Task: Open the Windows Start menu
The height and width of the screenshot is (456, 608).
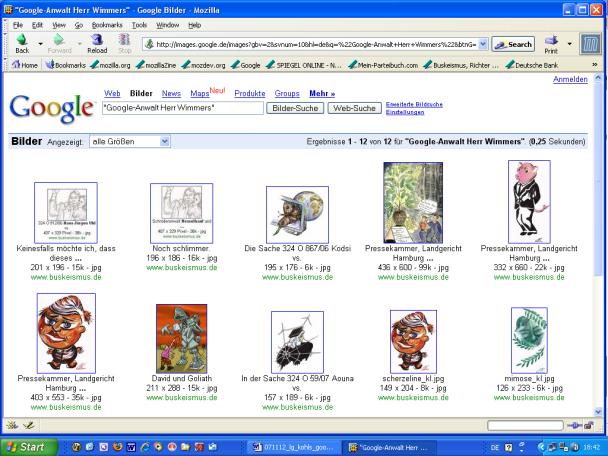Action: coord(29,447)
